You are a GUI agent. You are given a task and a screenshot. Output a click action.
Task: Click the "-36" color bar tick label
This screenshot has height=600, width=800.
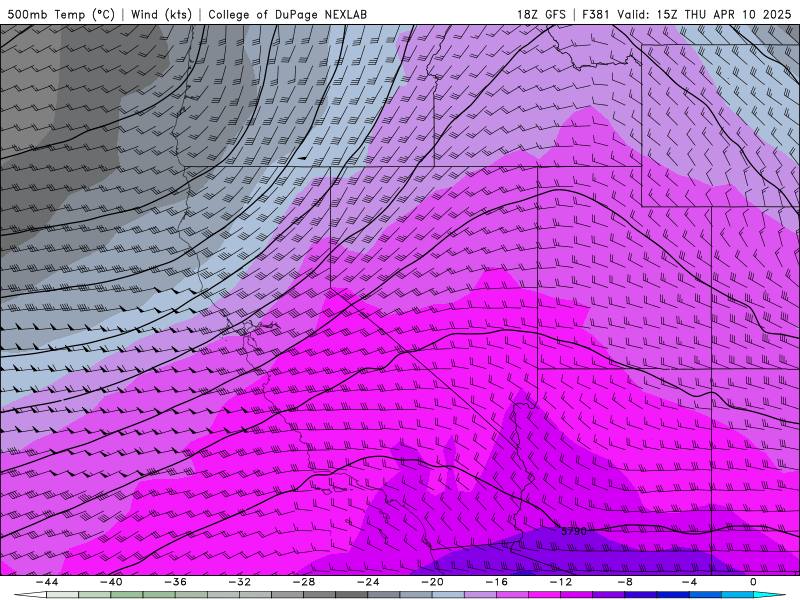(x=175, y=582)
